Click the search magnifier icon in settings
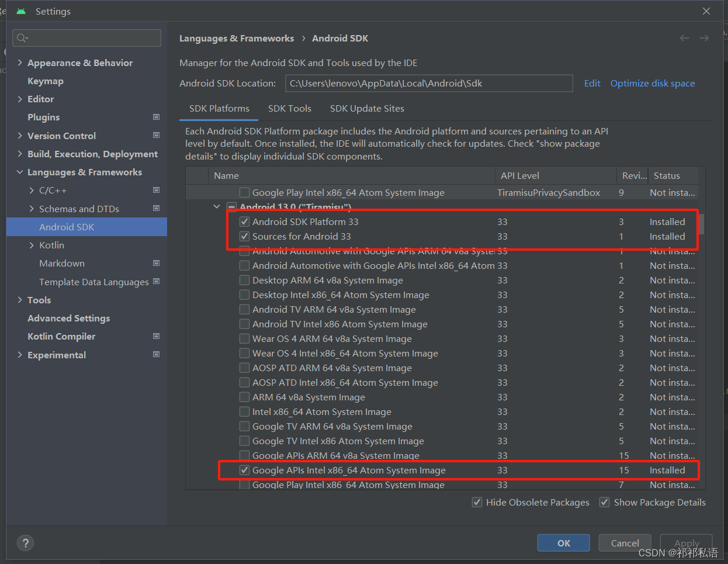The image size is (728, 564). [x=22, y=38]
